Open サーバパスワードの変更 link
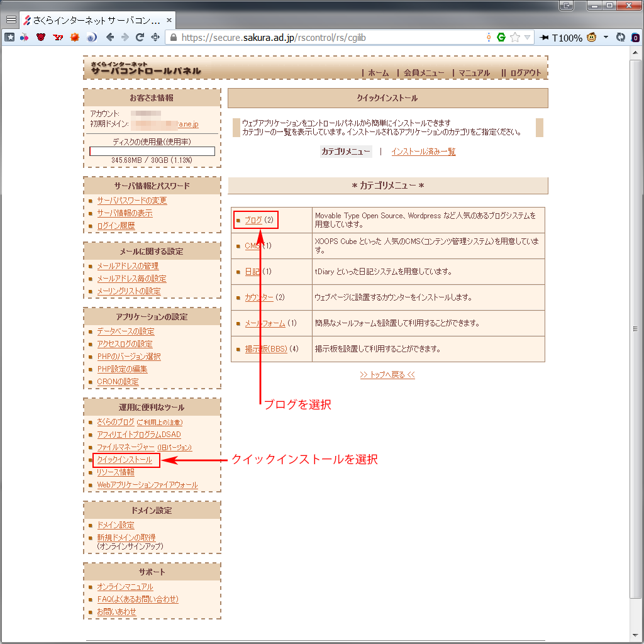The width and height of the screenshot is (644, 644). [132, 201]
